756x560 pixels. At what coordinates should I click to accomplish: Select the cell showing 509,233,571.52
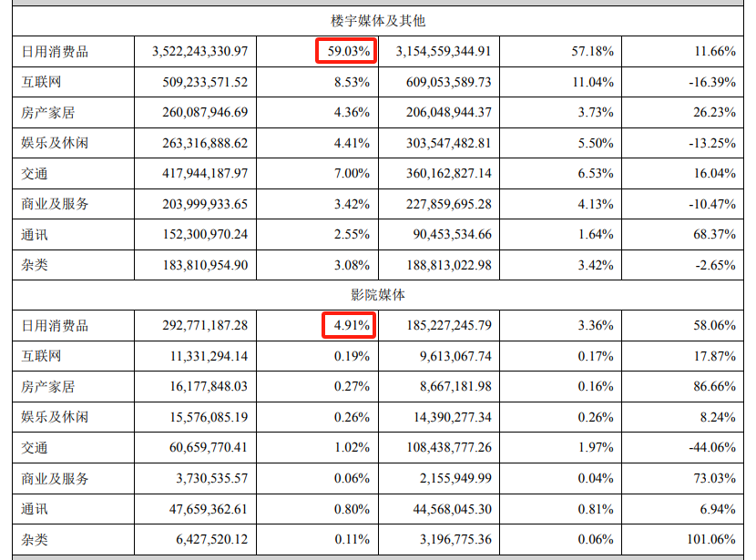[202, 82]
